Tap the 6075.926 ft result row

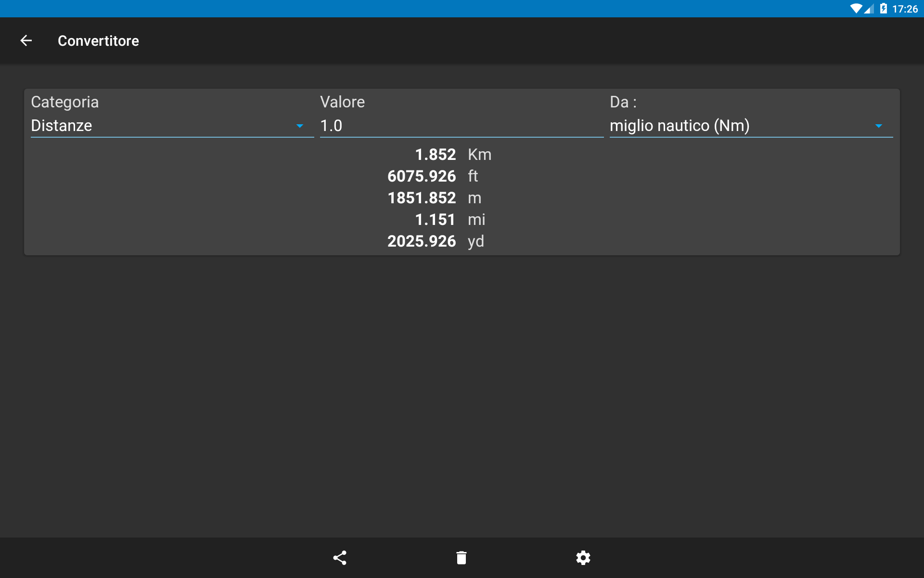point(433,176)
